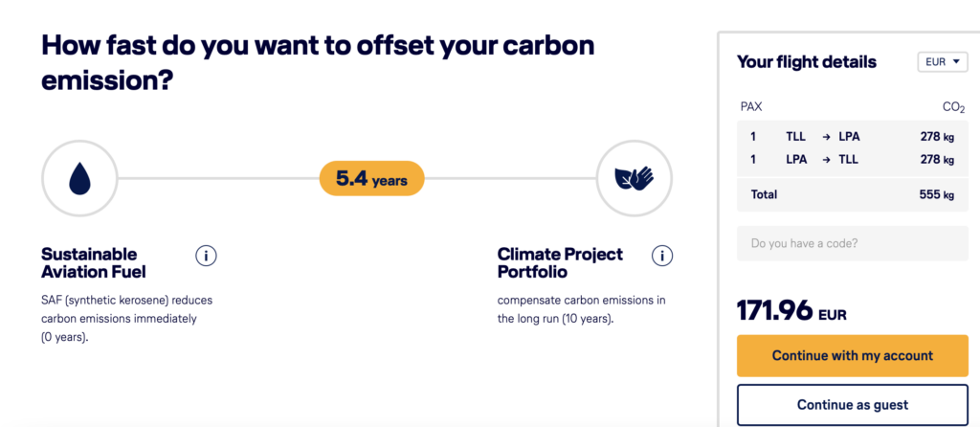Click the leaf-and-hand climate project icon

[634, 178]
